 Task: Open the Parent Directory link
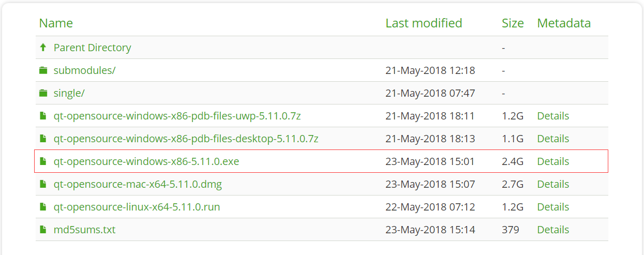pos(92,48)
